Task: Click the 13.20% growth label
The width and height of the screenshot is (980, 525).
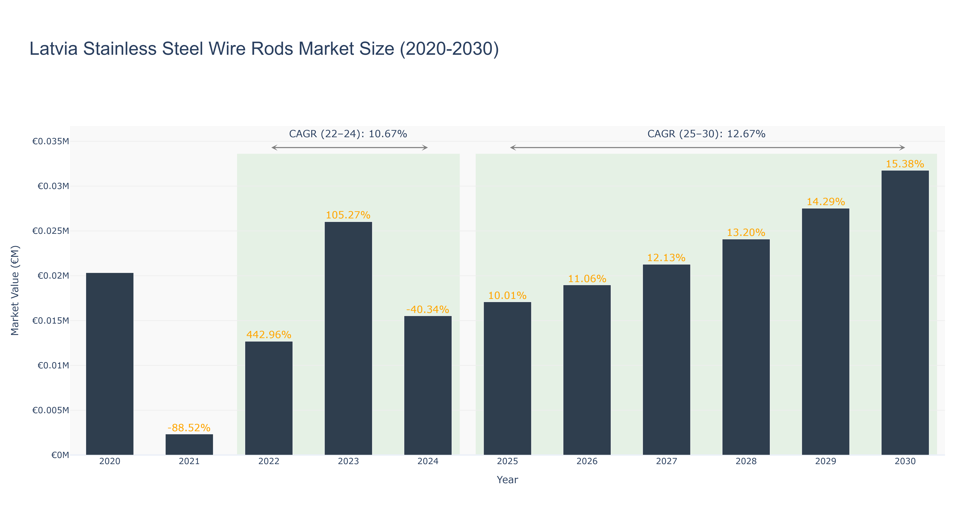Action: tap(746, 232)
